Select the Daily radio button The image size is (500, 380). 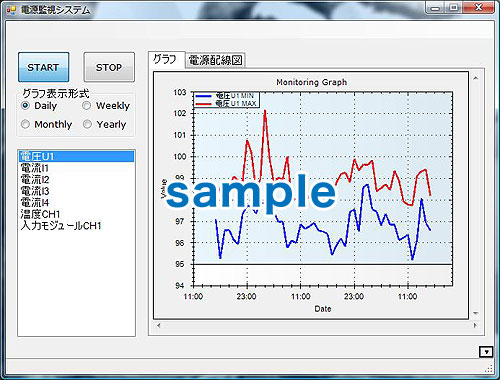(25, 106)
